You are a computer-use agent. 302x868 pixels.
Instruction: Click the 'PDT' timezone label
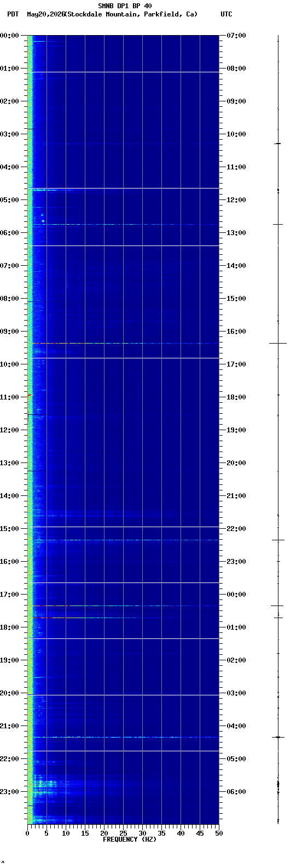(x=13, y=14)
